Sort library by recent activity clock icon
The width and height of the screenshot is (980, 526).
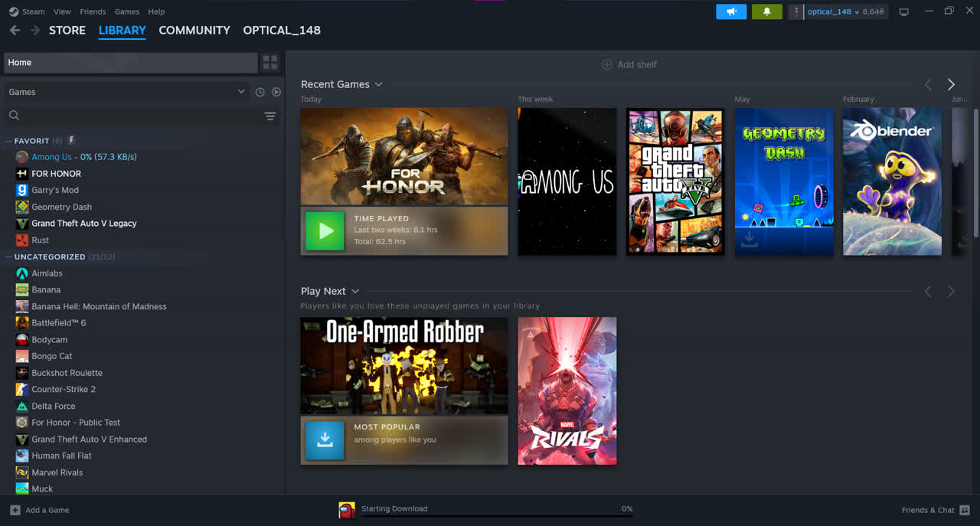pos(260,92)
